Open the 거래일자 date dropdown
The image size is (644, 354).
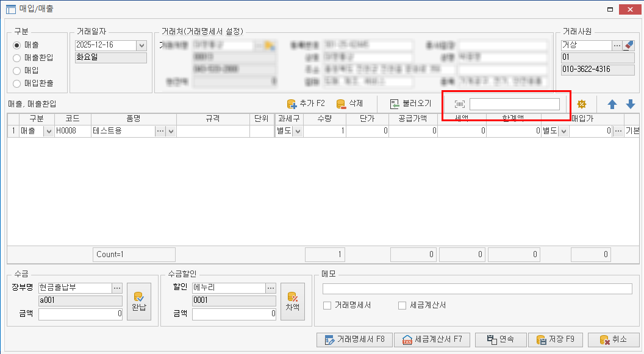pos(141,46)
